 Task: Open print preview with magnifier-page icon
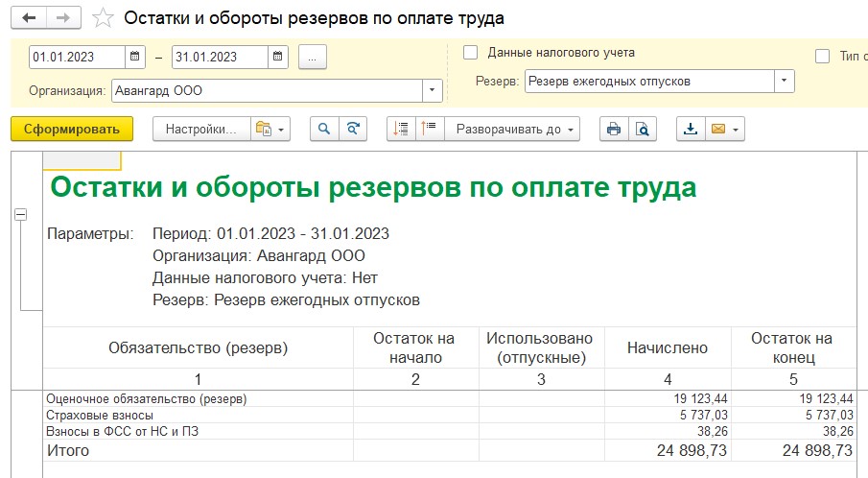[x=643, y=129]
